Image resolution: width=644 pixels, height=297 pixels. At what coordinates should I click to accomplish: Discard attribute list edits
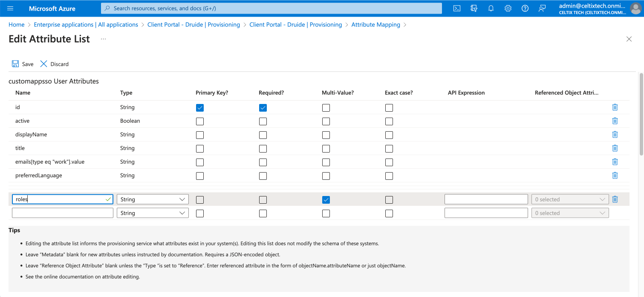tap(54, 64)
